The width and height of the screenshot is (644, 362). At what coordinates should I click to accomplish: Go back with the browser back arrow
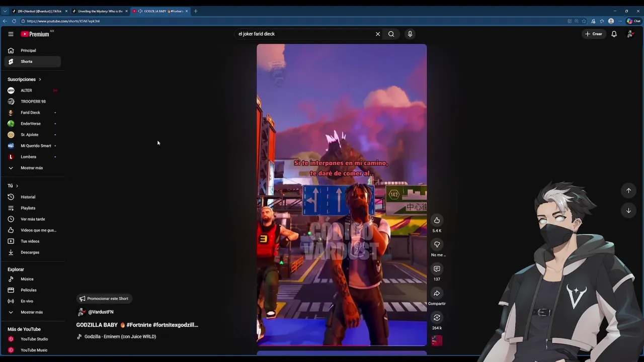point(5,21)
